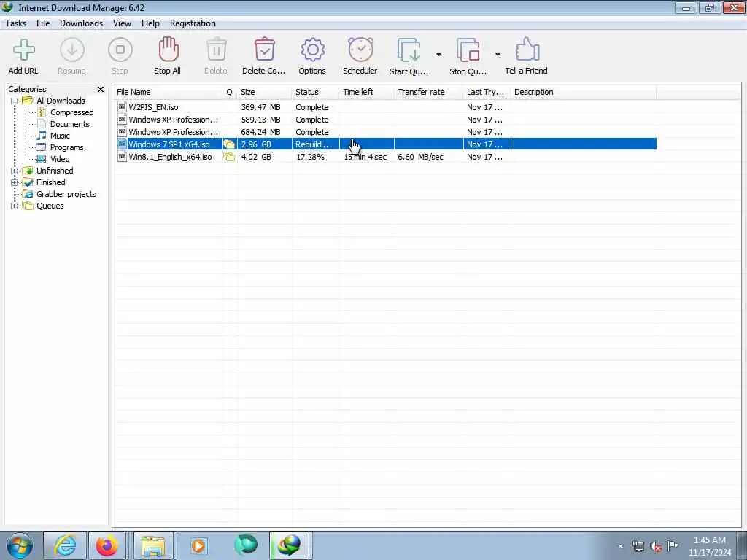Image resolution: width=747 pixels, height=560 pixels.
Task: Open the View menu
Action: (122, 23)
